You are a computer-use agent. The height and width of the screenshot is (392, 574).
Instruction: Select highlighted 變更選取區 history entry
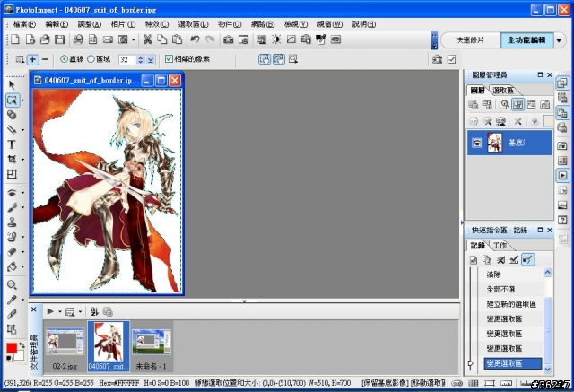coord(512,363)
